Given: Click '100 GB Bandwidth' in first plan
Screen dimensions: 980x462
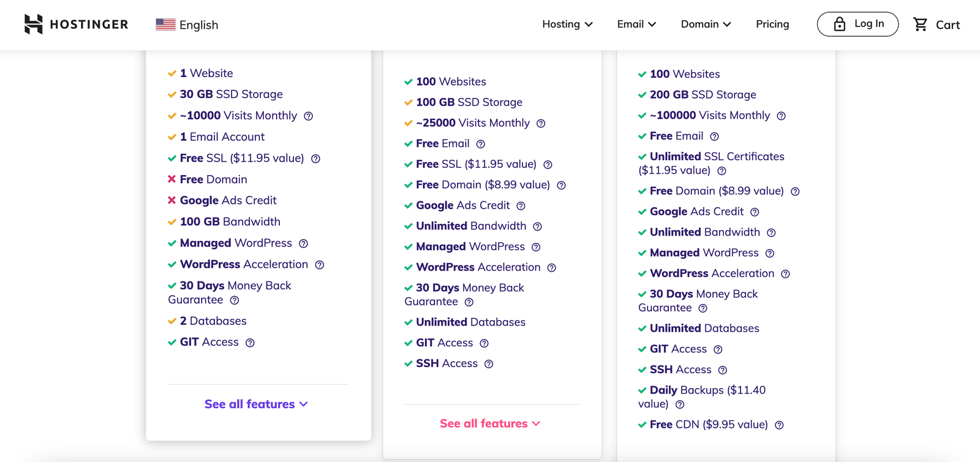Looking at the screenshot, I should tap(230, 222).
